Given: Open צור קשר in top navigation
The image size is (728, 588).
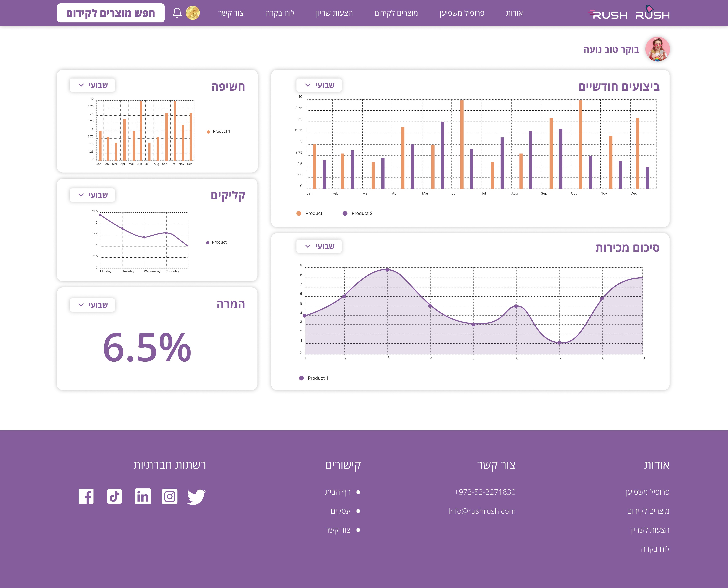Looking at the screenshot, I should pos(231,13).
